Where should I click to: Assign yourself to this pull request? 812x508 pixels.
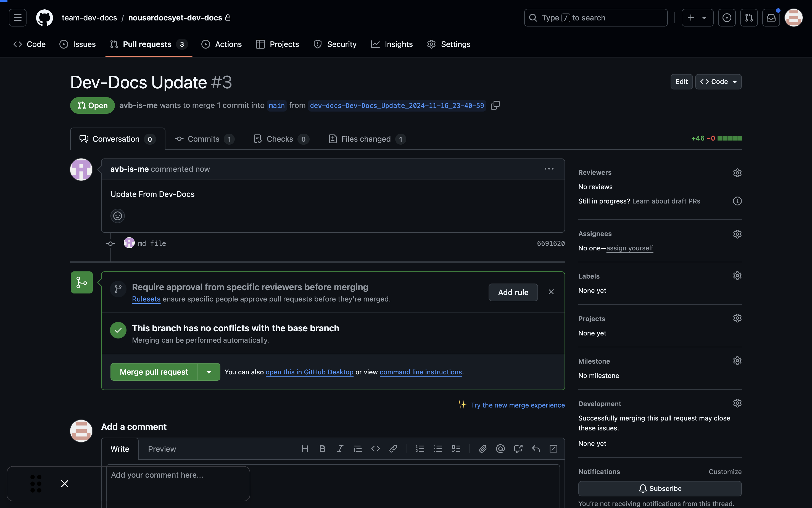[x=630, y=248]
